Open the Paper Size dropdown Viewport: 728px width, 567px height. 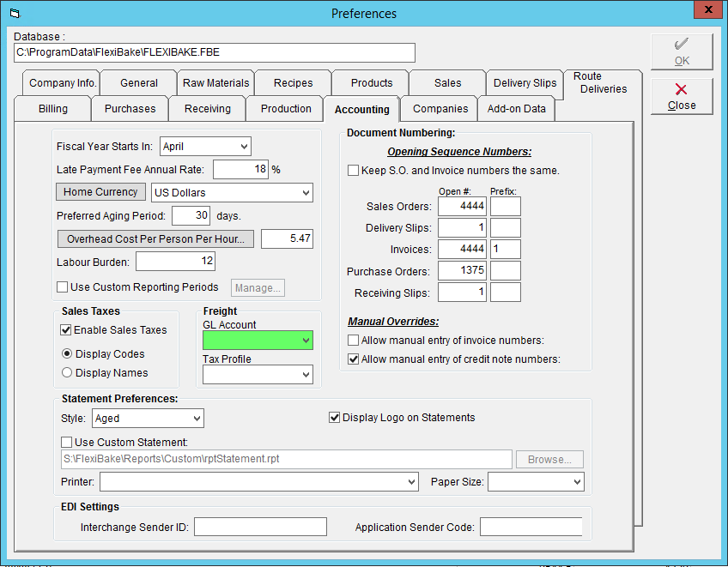(x=536, y=481)
